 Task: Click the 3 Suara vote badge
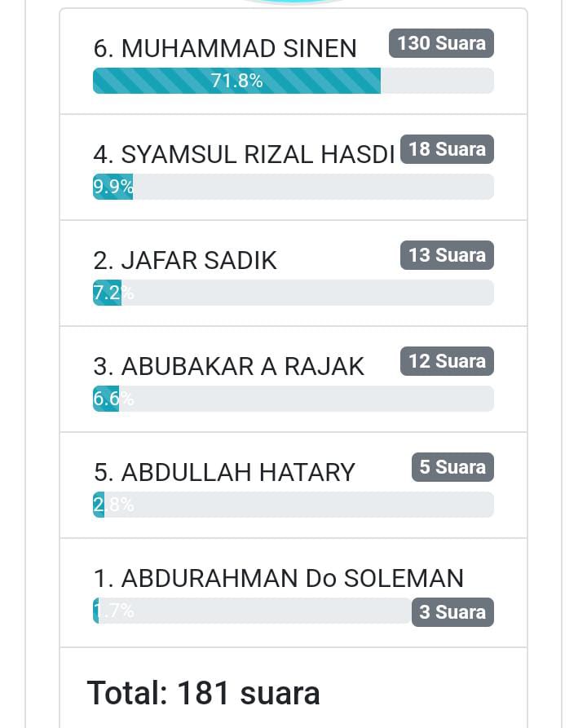452,612
